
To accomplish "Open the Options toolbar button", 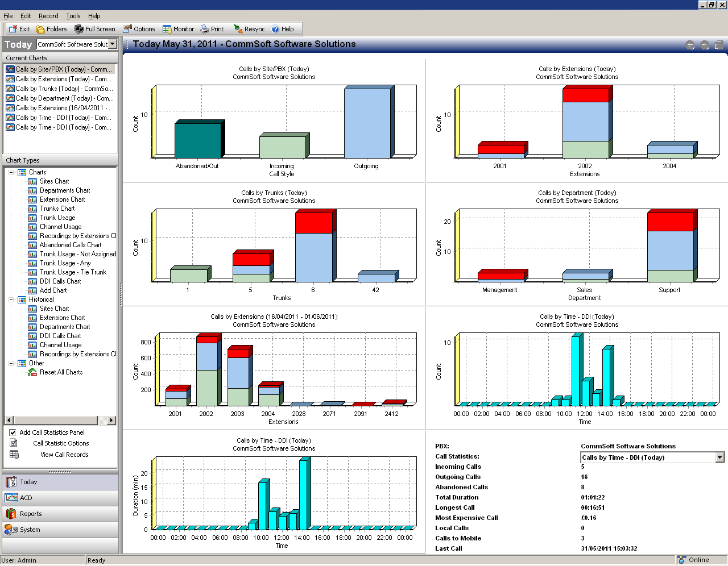I will pos(139,29).
